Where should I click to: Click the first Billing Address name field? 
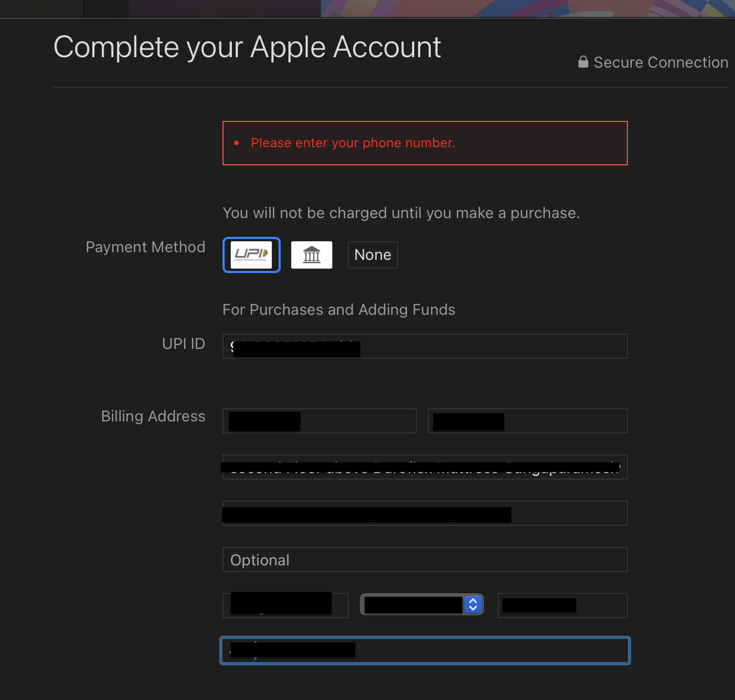pyautogui.click(x=319, y=421)
